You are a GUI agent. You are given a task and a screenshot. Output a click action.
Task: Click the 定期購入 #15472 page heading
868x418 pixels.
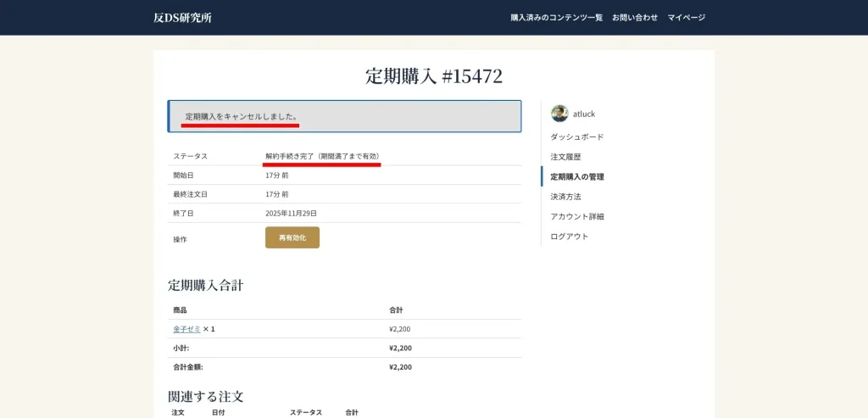click(x=433, y=76)
